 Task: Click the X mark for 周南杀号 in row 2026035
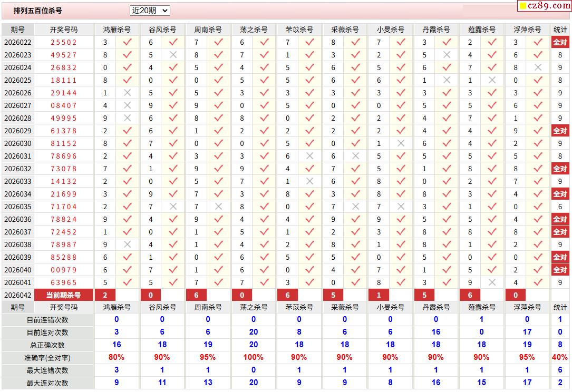[x=218, y=207]
